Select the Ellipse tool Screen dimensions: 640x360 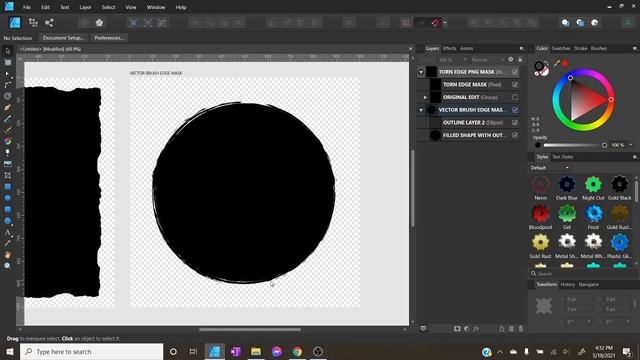pos(8,198)
